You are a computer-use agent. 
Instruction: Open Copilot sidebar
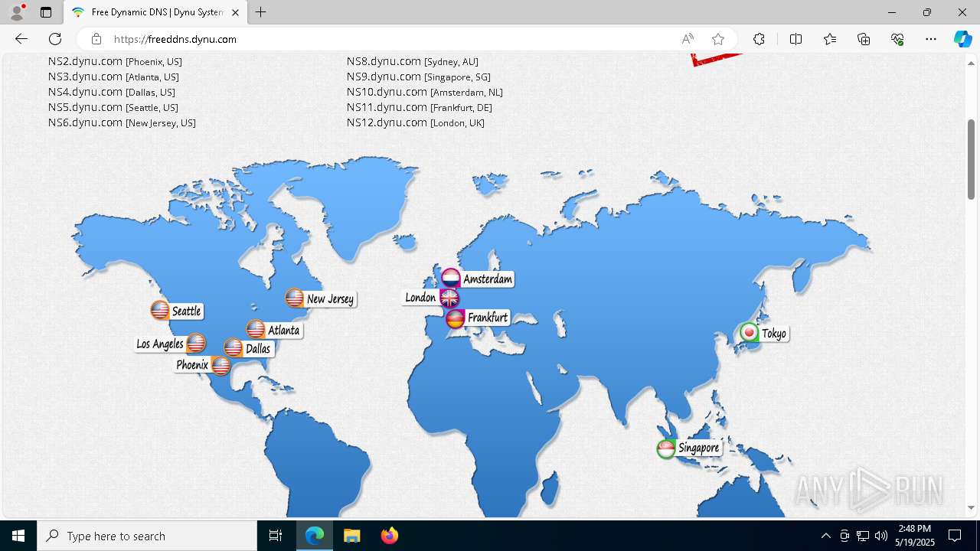[962, 39]
